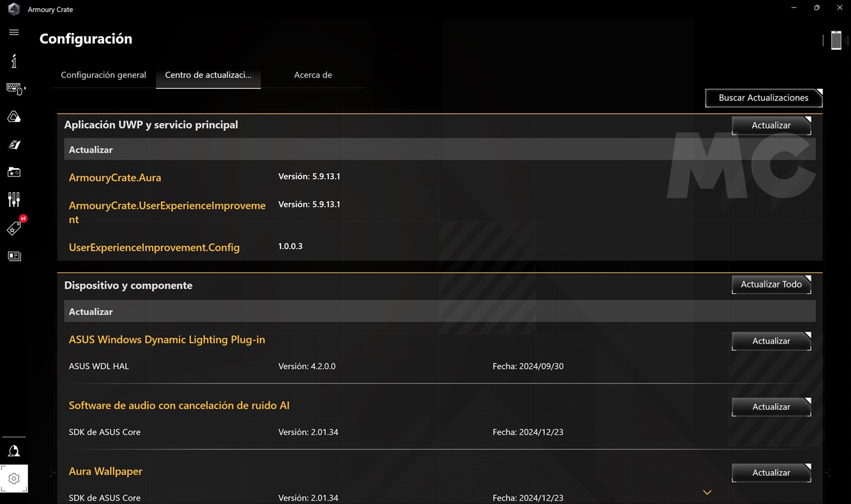This screenshot has width=851, height=504.
Task: Switch to the Configuración general tab
Action: pos(103,75)
